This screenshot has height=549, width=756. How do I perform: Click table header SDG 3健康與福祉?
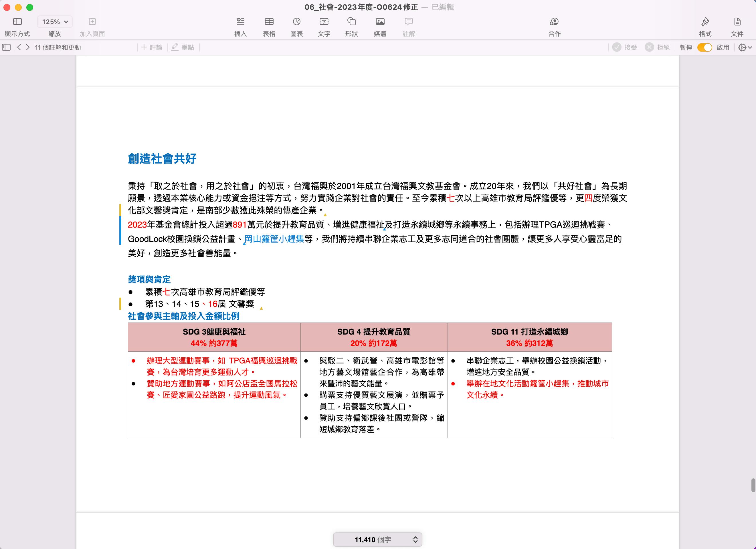[214, 331]
